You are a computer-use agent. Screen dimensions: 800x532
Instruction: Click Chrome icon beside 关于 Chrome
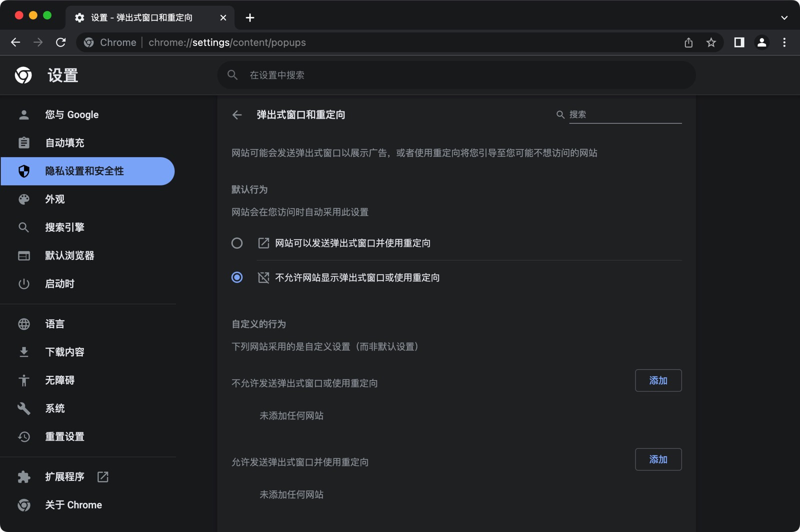[x=23, y=505]
